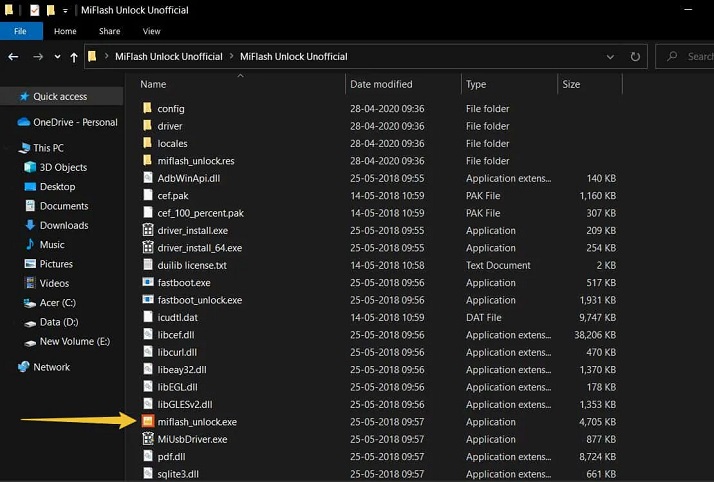Expand the address bar history dropdown
The width and height of the screenshot is (714, 482).
click(610, 57)
